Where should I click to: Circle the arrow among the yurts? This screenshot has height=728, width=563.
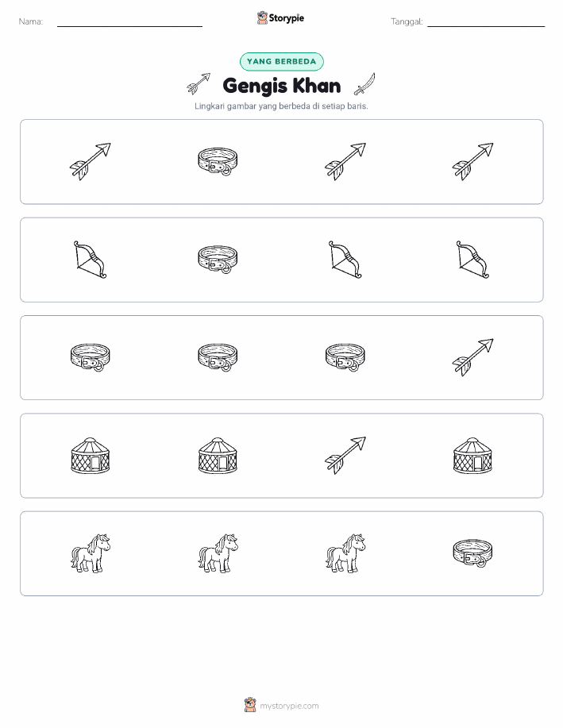coord(345,456)
